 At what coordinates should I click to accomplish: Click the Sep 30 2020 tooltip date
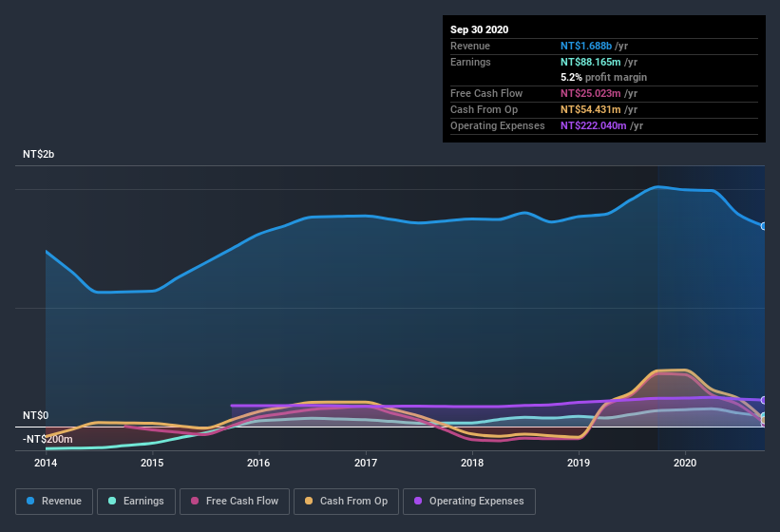pyautogui.click(x=480, y=29)
